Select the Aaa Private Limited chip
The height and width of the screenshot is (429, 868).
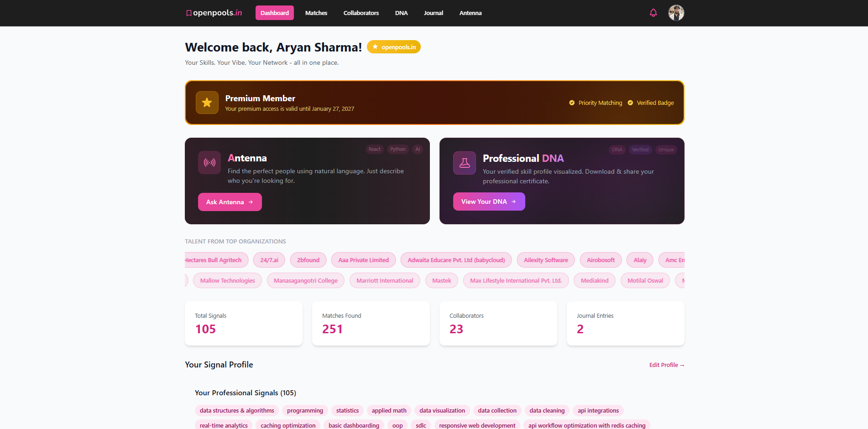364,260
